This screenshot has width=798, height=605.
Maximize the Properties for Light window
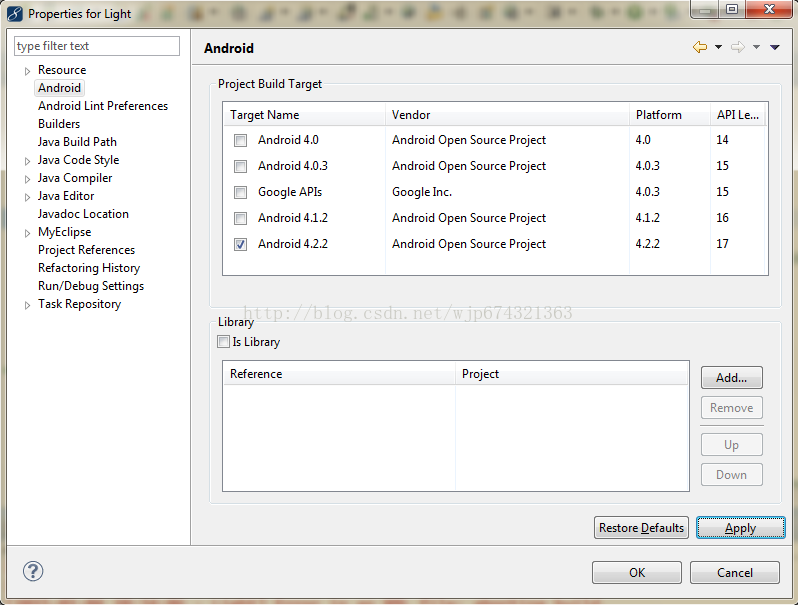tap(732, 10)
